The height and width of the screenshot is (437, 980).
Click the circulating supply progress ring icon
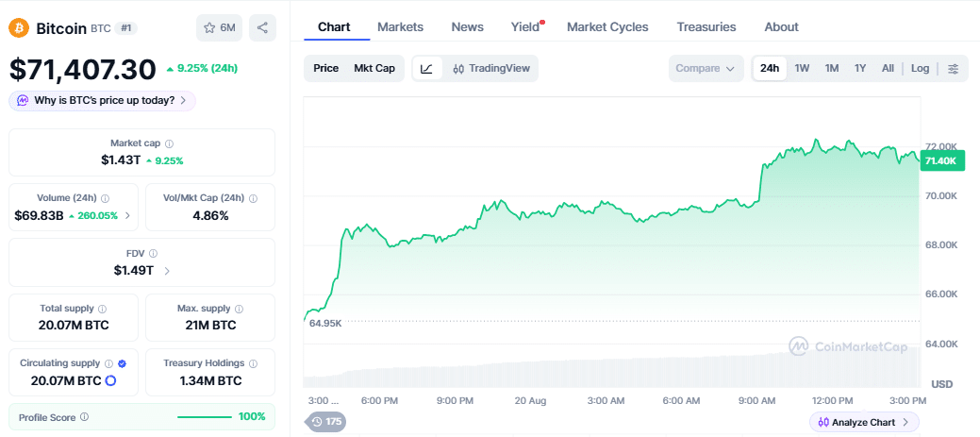(x=111, y=380)
